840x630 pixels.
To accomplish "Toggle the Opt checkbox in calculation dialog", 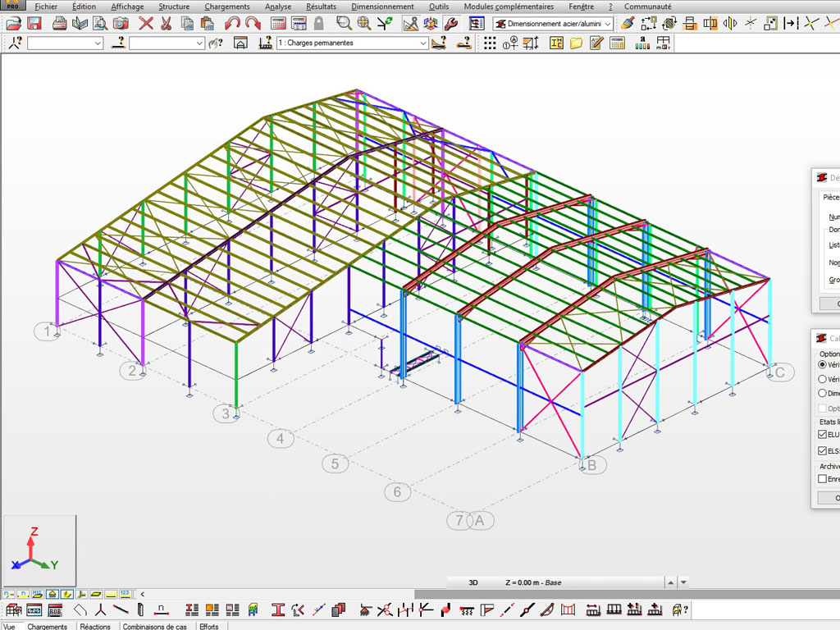I will click(822, 408).
